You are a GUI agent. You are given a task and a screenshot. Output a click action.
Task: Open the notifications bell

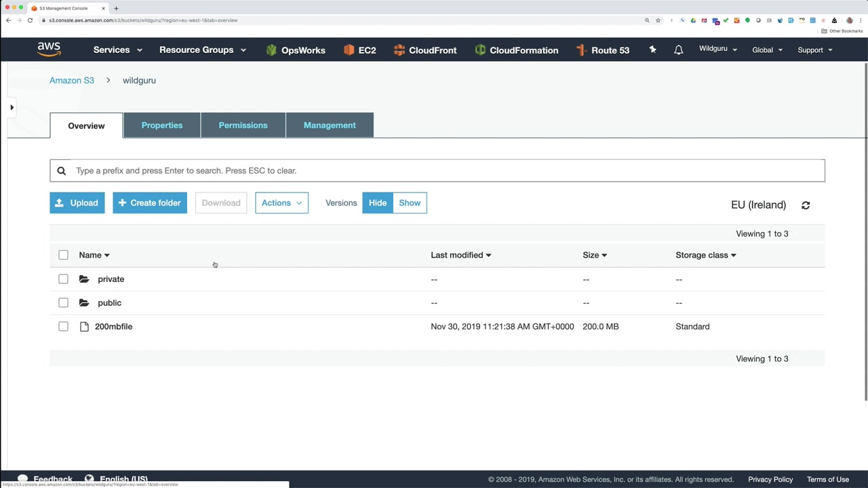coord(678,50)
